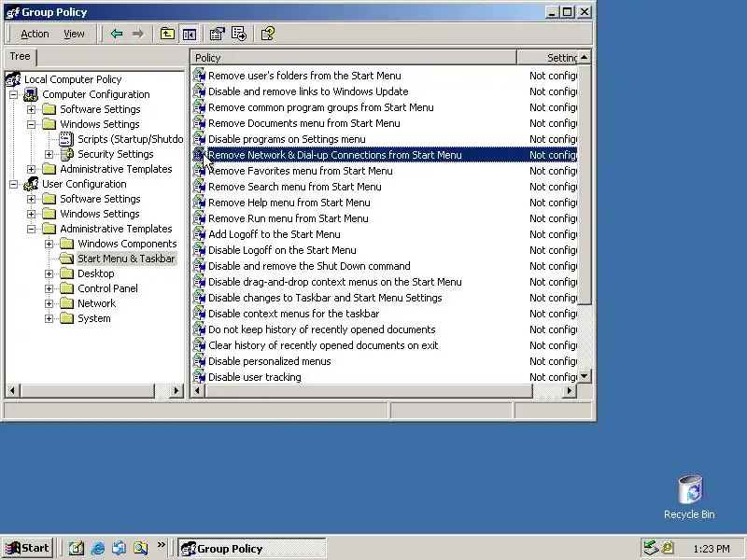Expand Software Settings under Computer Configuration
Viewport: 747px width, 560px height.
(32, 109)
